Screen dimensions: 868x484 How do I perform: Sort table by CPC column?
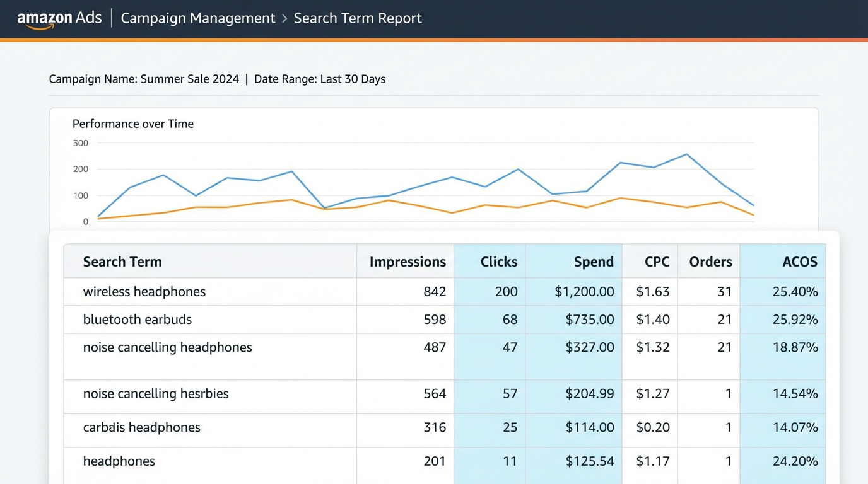tap(657, 262)
